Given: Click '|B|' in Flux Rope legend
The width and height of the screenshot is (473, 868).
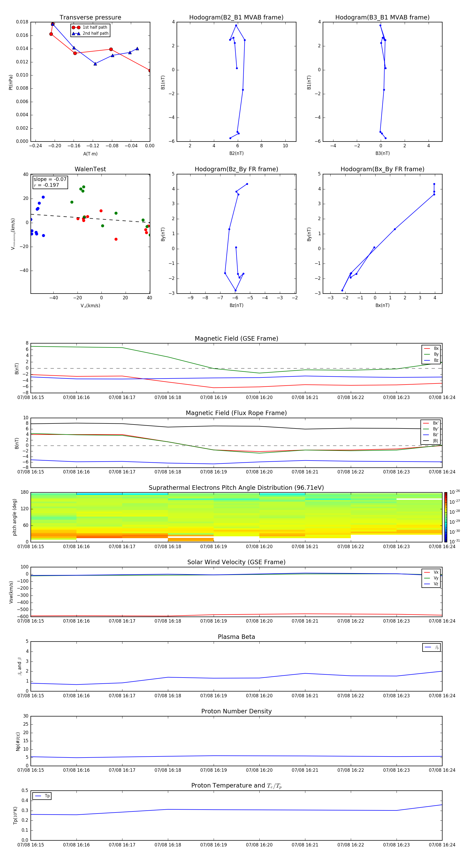Looking at the screenshot, I should pyautogui.click(x=435, y=441).
